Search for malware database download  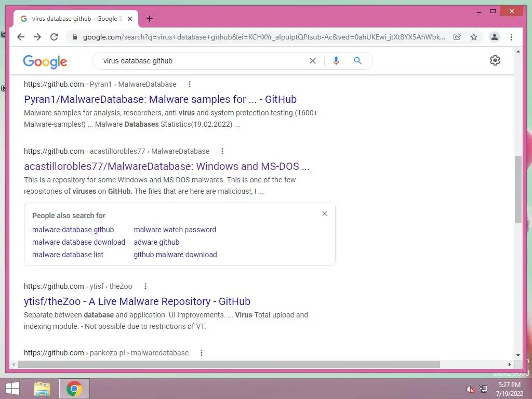pyautogui.click(x=79, y=242)
